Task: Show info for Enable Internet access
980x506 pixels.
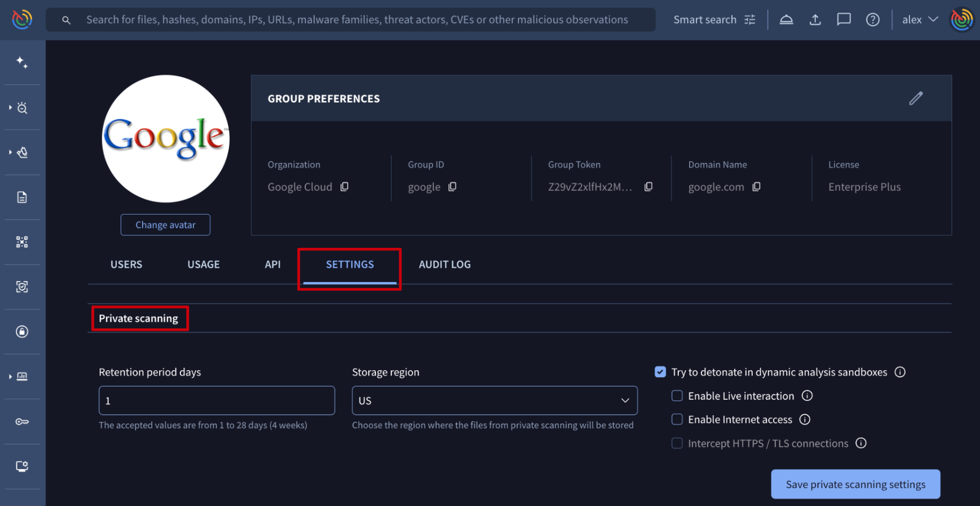Action: coord(805,419)
